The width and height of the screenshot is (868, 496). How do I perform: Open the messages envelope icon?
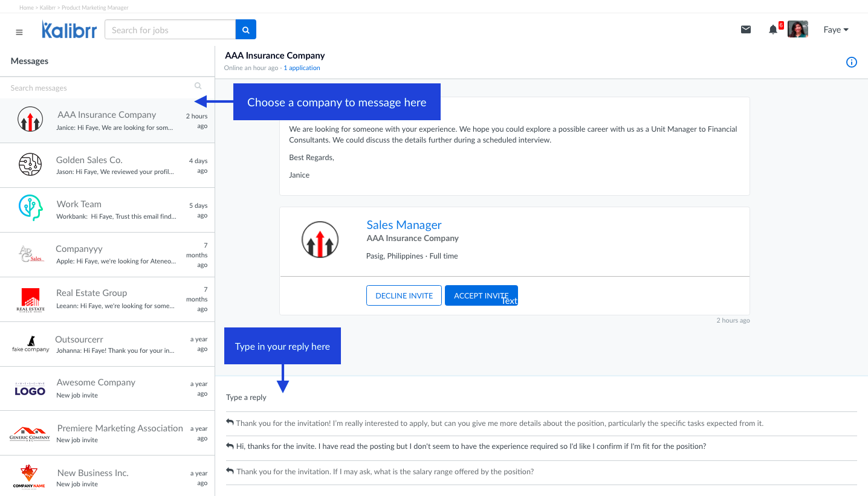coord(746,30)
